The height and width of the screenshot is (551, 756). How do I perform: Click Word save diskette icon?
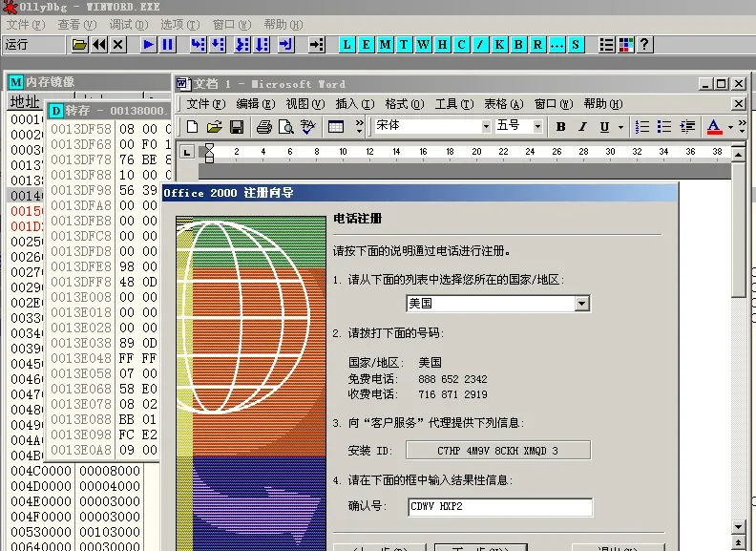point(237,127)
